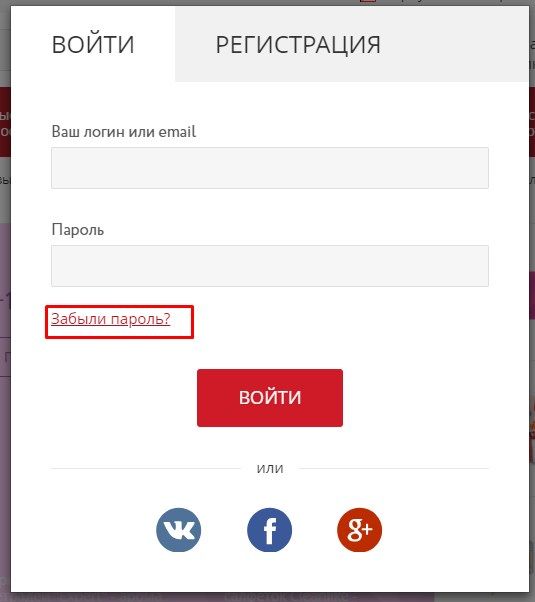The height and width of the screenshot is (602, 535).
Task: Select the ВОЙТИ tab at top
Action: (x=93, y=45)
